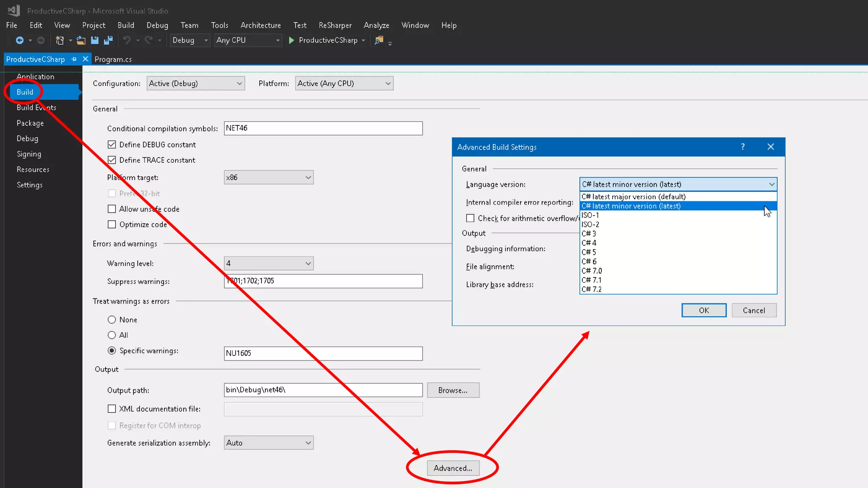Enable Allow unsafe code checkbox

(x=112, y=209)
